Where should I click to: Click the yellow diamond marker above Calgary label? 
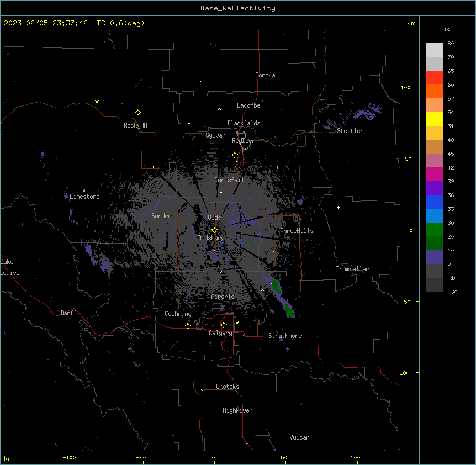pyautogui.click(x=224, y=325)
